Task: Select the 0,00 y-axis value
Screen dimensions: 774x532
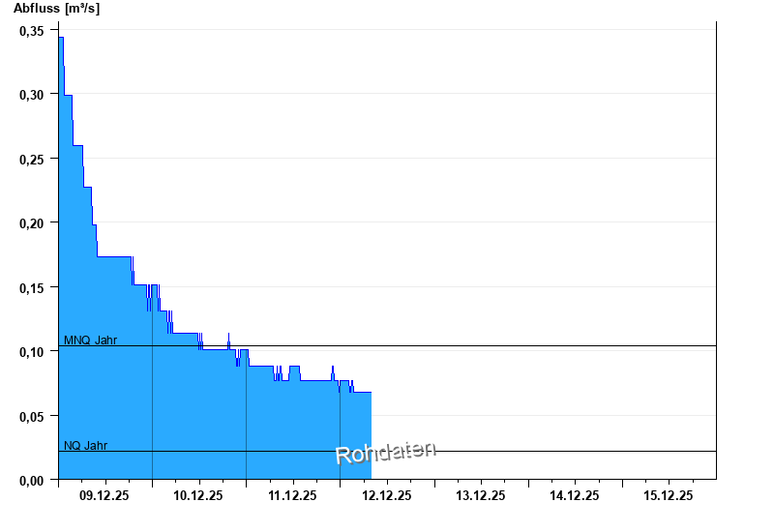Action: pyautogui.click(x=32, y=481)
